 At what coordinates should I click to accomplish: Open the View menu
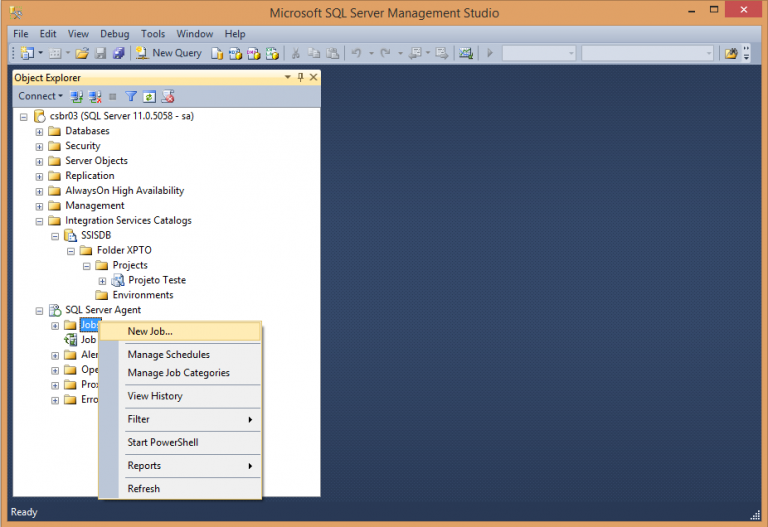click(78, 34)
